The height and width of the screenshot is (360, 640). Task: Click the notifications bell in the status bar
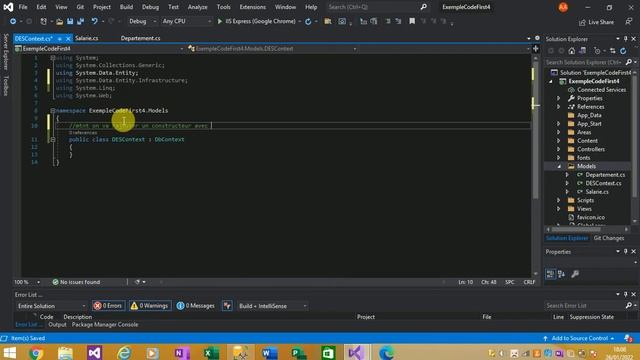tap(628, 338)
